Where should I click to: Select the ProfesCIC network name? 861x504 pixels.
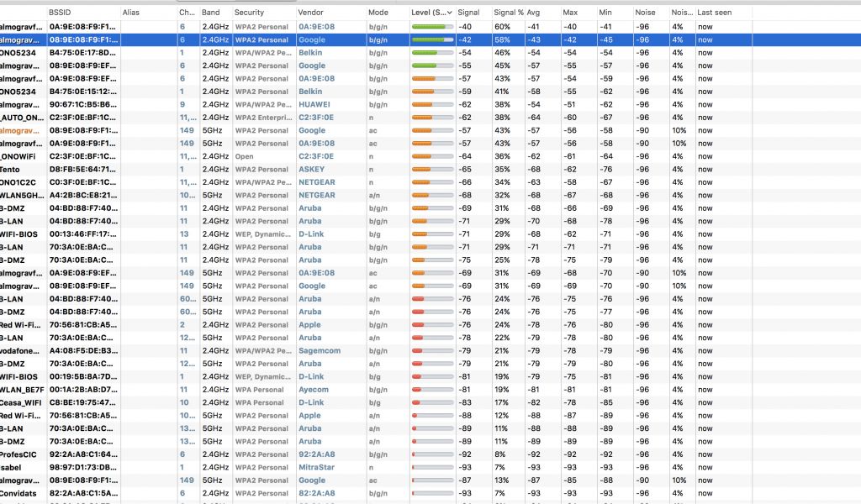pos(20,454)
